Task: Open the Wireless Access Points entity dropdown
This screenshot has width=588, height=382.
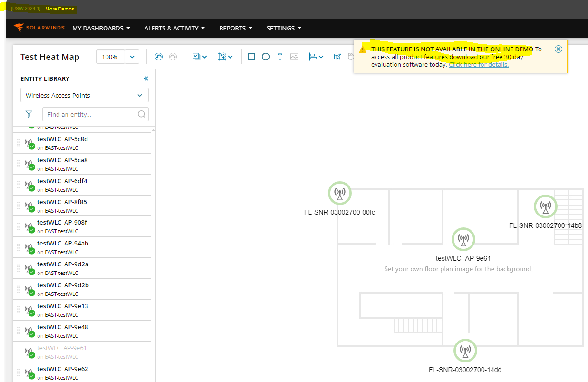Action: [x=84, y=95]
